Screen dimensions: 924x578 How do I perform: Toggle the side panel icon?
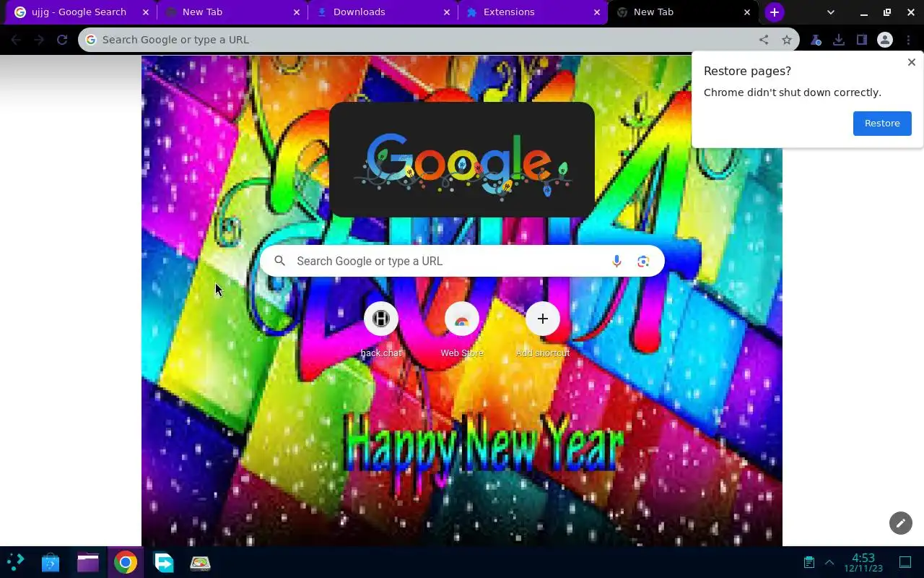coord(862,40)
